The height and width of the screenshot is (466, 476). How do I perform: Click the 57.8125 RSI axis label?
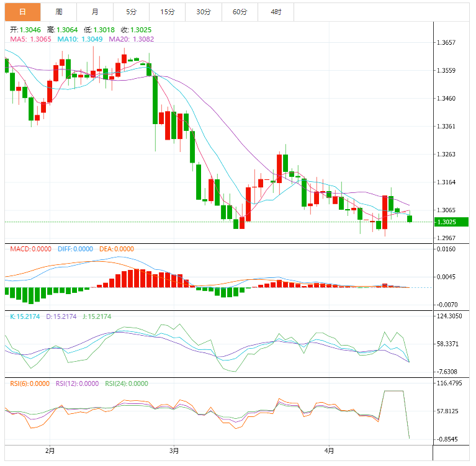coord(447,411)
